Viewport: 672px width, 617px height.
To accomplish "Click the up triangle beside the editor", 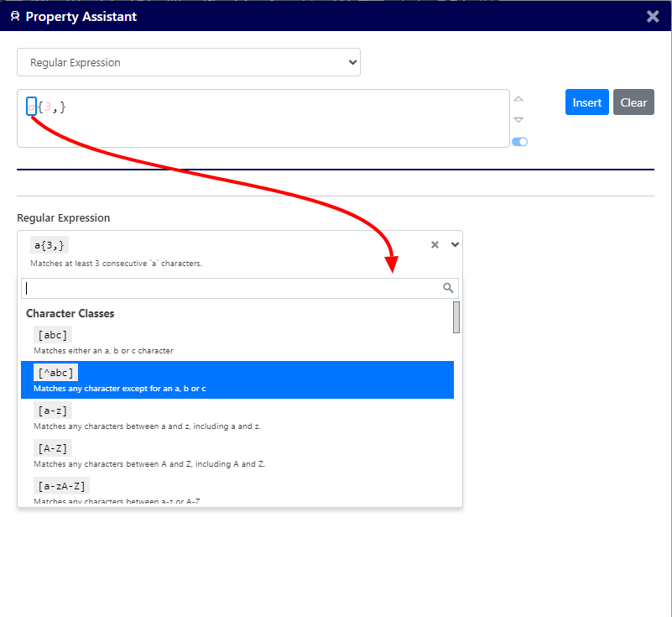I will [x=518, y=100].
